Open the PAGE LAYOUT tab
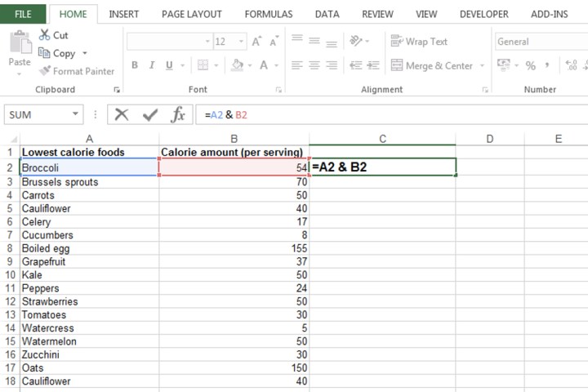588x392 pixels. 192,14
